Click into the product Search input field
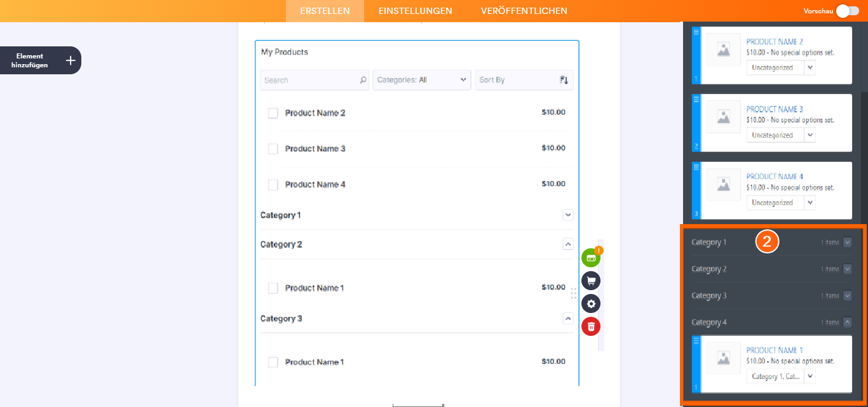 [x=315, y=80]
